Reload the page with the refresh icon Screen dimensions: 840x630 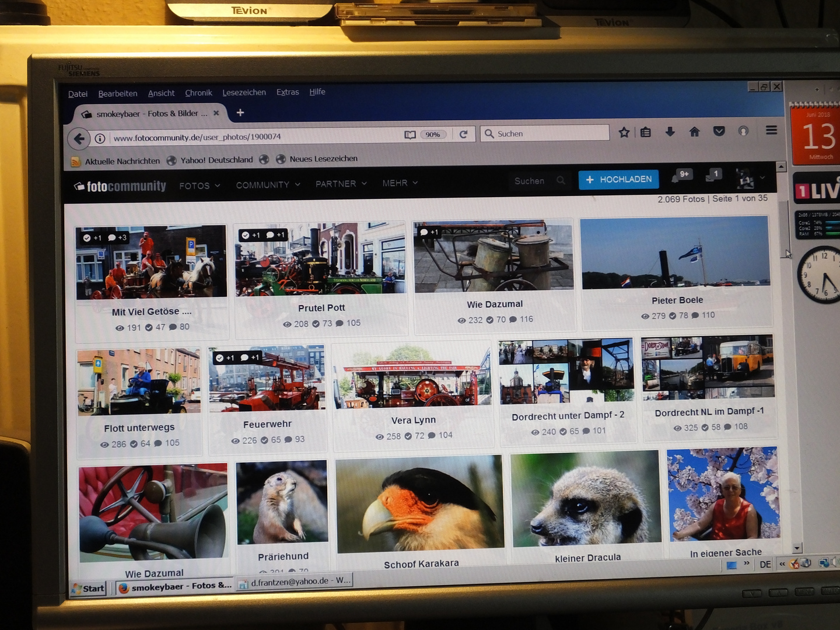(x=463, y=134)
